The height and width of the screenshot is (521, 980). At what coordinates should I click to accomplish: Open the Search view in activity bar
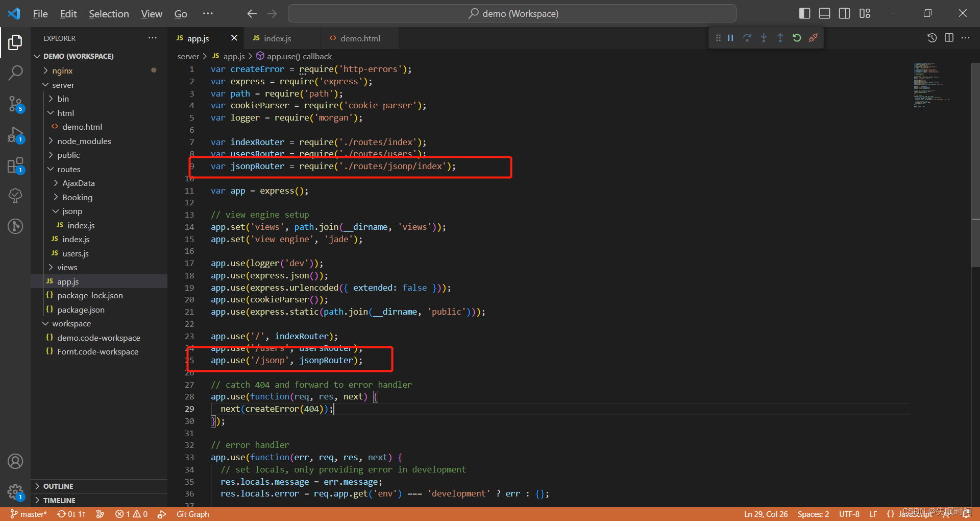(x=15, y=73)
